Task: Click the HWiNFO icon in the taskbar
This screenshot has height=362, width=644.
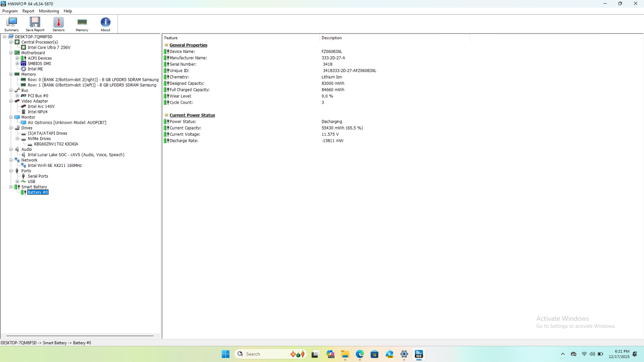Action: (419, 354)
